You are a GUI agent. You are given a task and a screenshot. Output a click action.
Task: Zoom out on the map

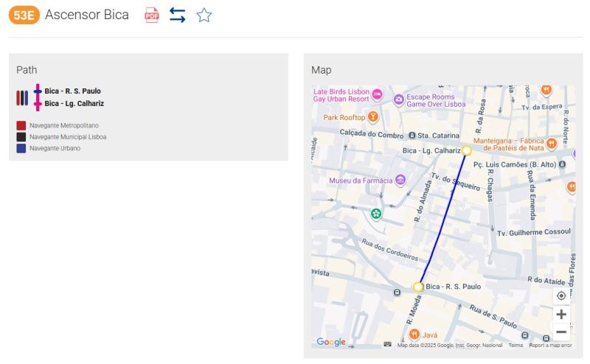[x=561, y=332]
